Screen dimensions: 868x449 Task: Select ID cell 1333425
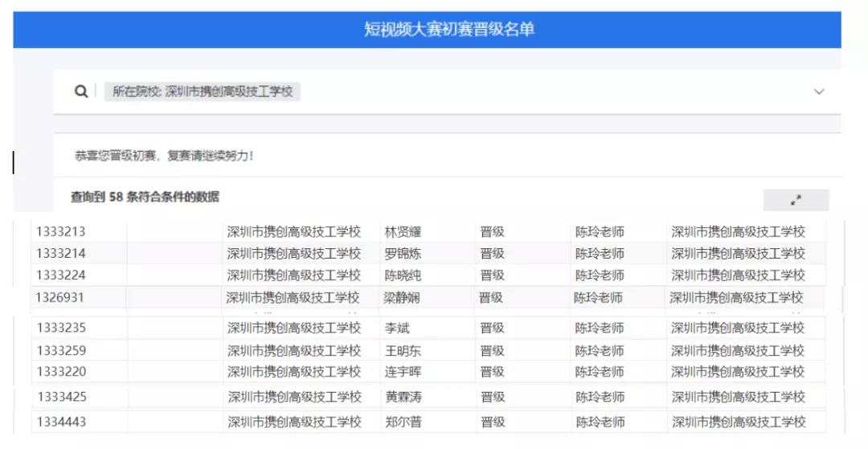(62, 397)
